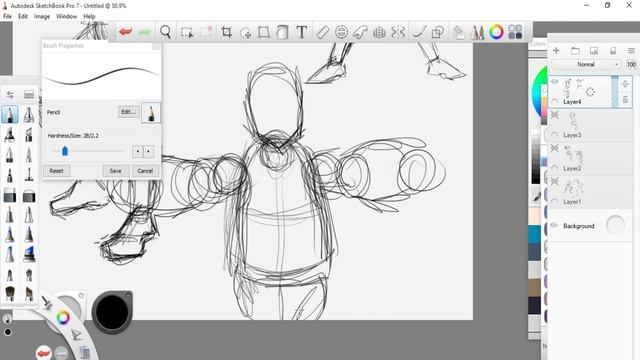Toggle Layer3 transparency lock circle
This screenshot has width=640, height=360.
coord(554,135)
